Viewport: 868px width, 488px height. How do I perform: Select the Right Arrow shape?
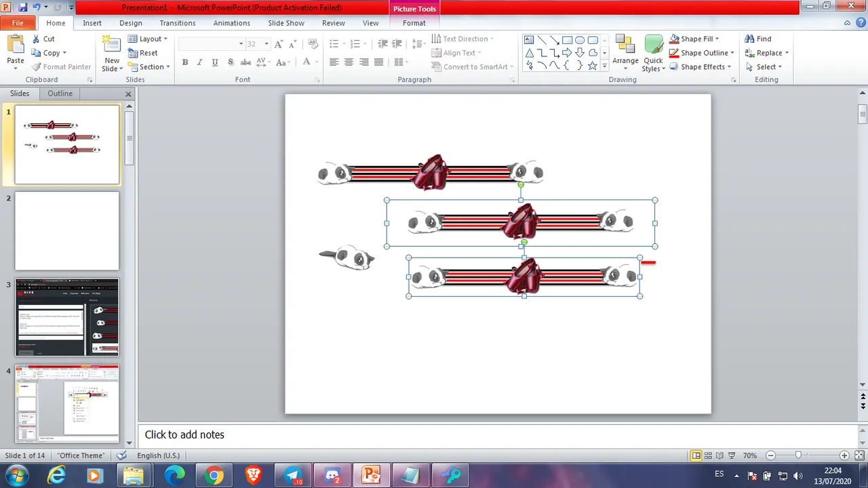point(567,53)
